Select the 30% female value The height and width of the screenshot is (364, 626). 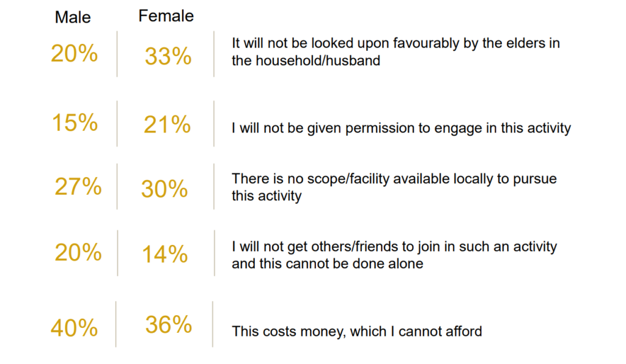click(164, 189)
